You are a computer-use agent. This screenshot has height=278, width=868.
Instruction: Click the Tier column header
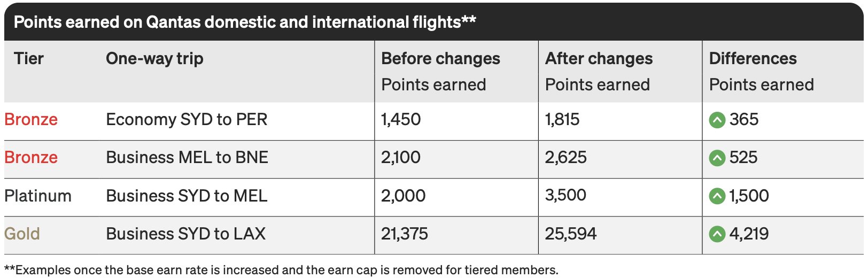click(29, 58)
